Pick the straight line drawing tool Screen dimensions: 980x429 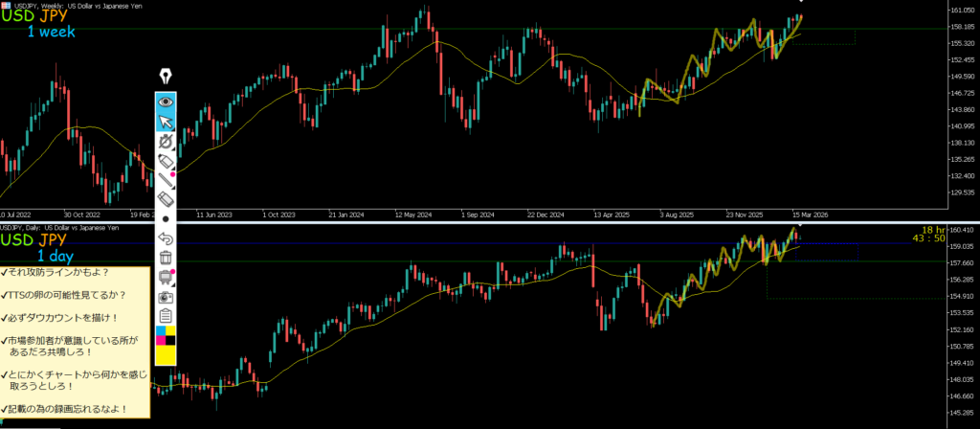166,180
